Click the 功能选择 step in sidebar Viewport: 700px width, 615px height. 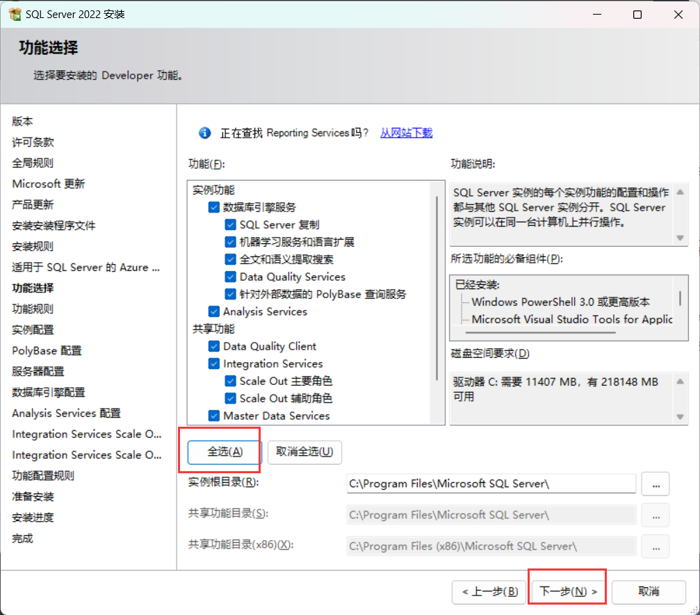click(33, 288)
